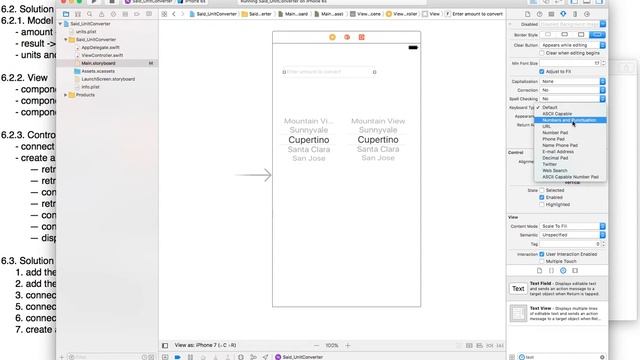
Task: Open the Test navigator diamond icon
Action: coord(113,14)
